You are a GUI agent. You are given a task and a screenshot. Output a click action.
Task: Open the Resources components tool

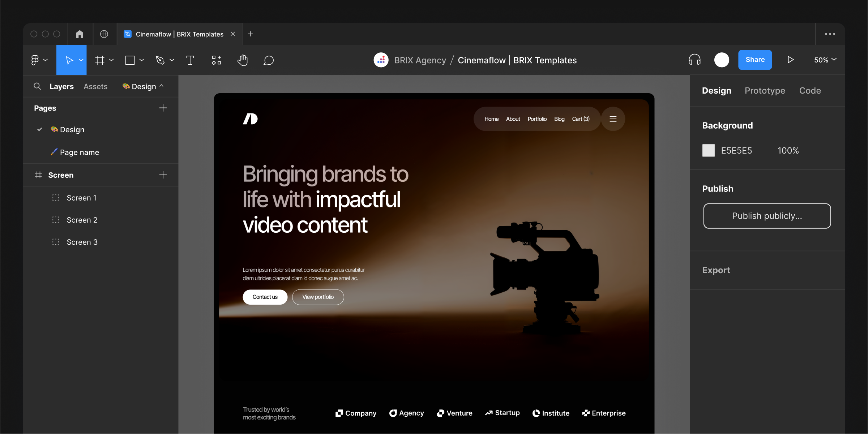click(x=216, y=60)
